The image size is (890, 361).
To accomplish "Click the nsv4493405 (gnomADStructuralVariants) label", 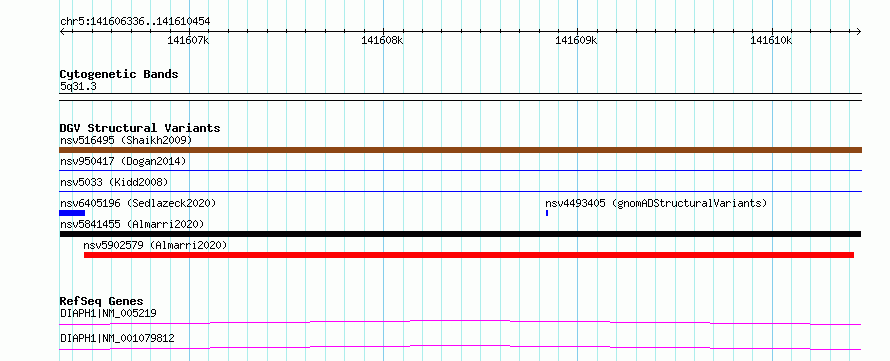I will (656, 203).
